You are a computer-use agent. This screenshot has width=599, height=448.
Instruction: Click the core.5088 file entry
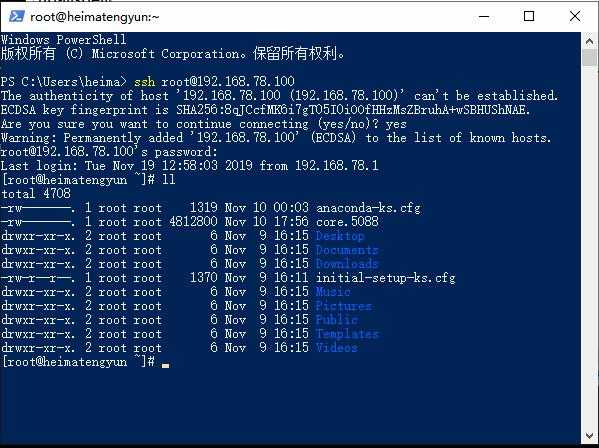click(347, 222)
